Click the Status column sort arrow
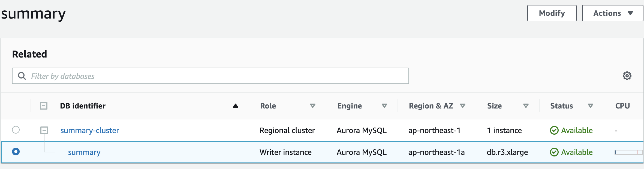 coord(591,106)
